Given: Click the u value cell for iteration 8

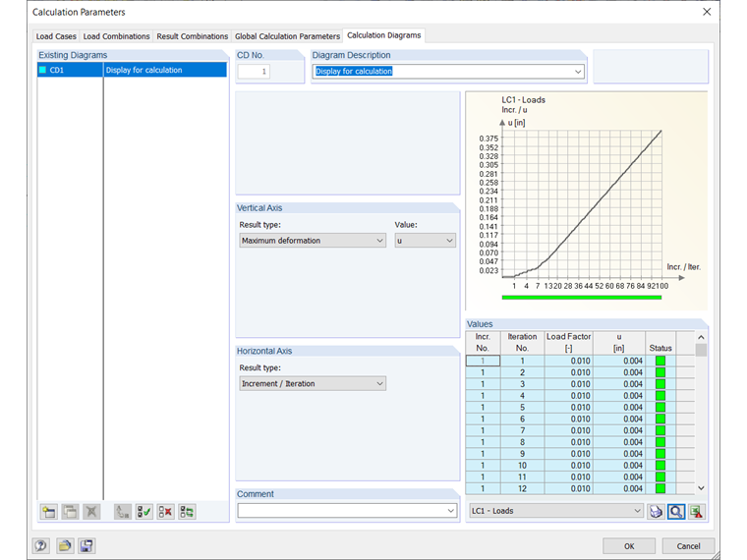Looking at the screenshot, I should pos(619,442).
